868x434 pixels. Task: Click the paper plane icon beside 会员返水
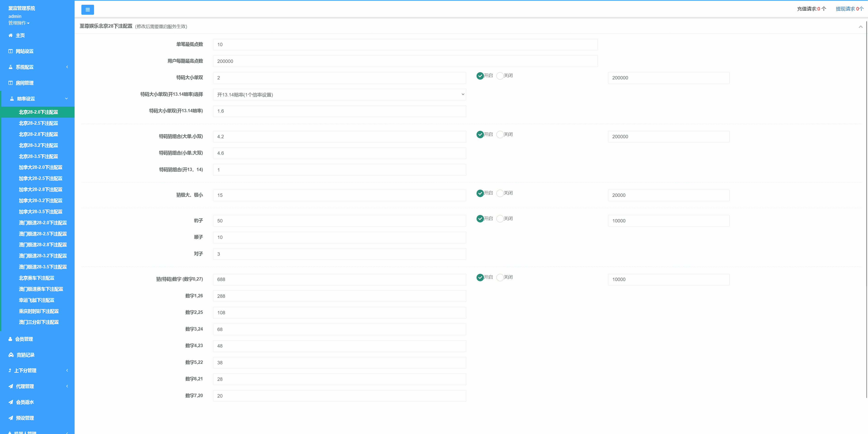click(x=11, y=402)
